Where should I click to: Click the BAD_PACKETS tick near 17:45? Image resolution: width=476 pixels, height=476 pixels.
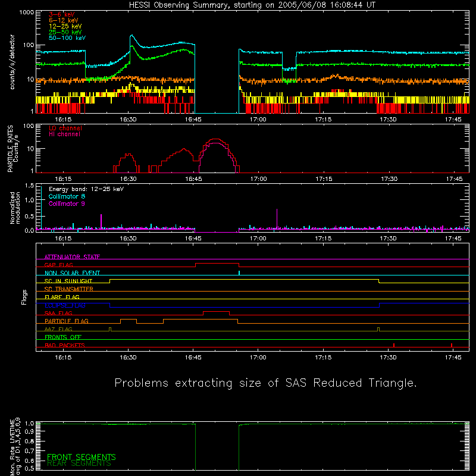coord(452,345)
